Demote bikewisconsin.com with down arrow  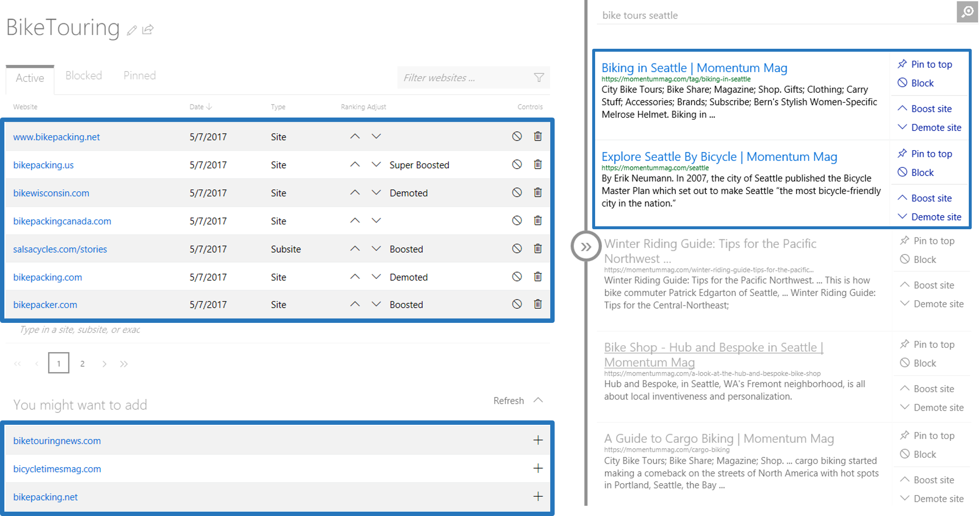pos(376,193)
